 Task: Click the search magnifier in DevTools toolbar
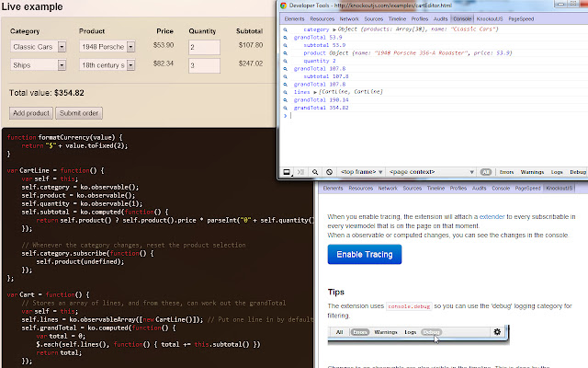[x=315, y=172]
